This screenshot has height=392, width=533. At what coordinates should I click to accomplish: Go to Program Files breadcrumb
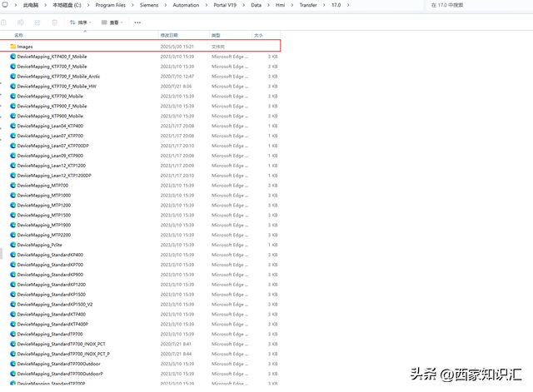[x=111, y=5]
